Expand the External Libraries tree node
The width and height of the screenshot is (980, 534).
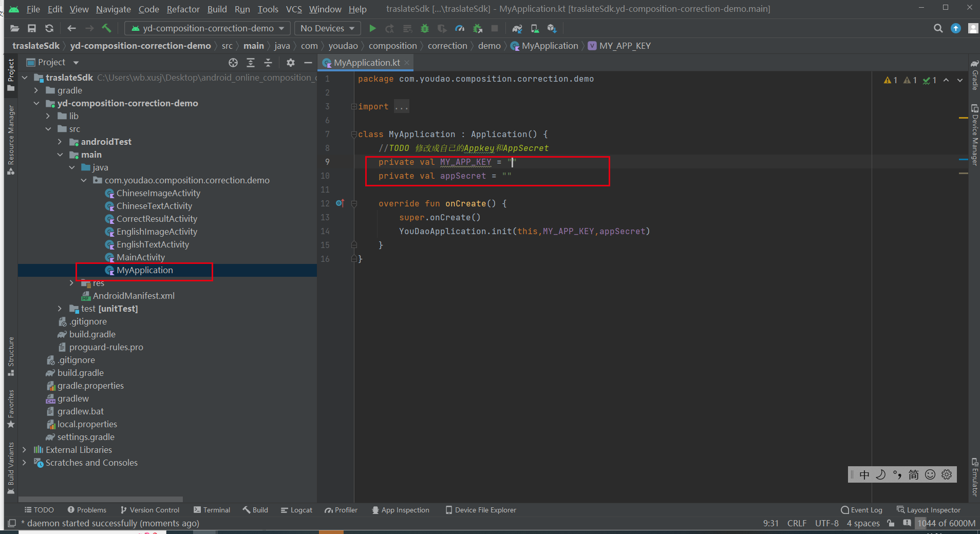(x=24, y=450)
